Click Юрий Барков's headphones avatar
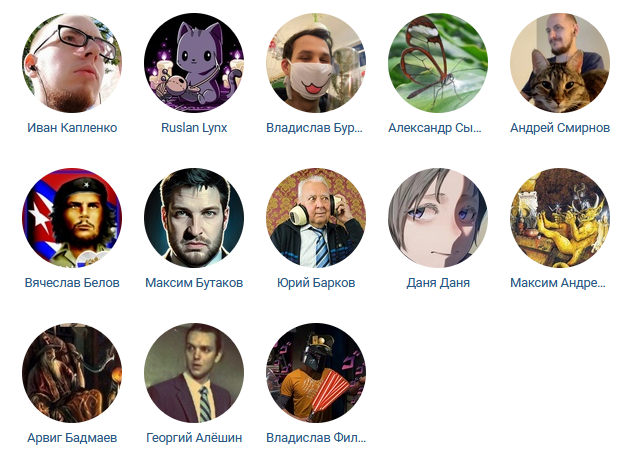627x464 pixels. (x=316, y=218)
